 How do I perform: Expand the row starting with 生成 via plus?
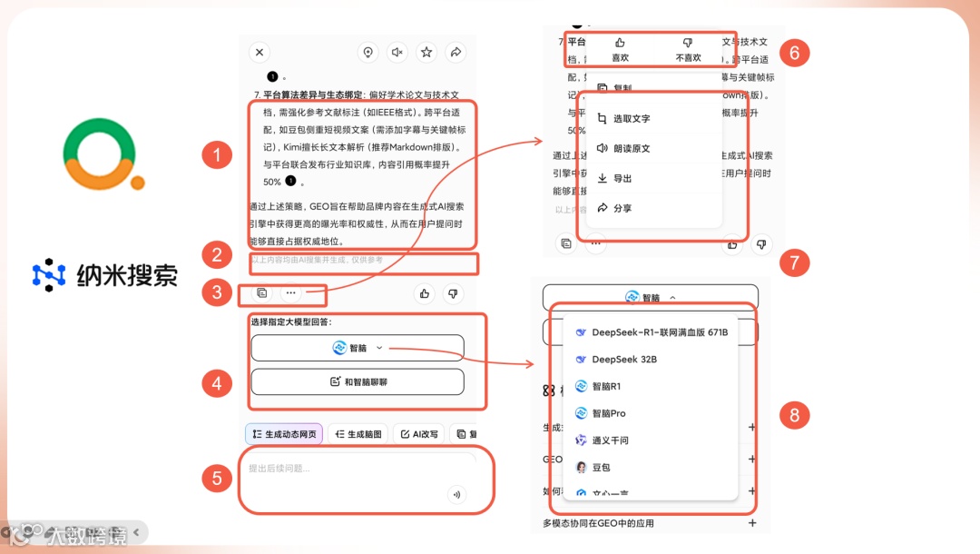(x=752, y=427)
